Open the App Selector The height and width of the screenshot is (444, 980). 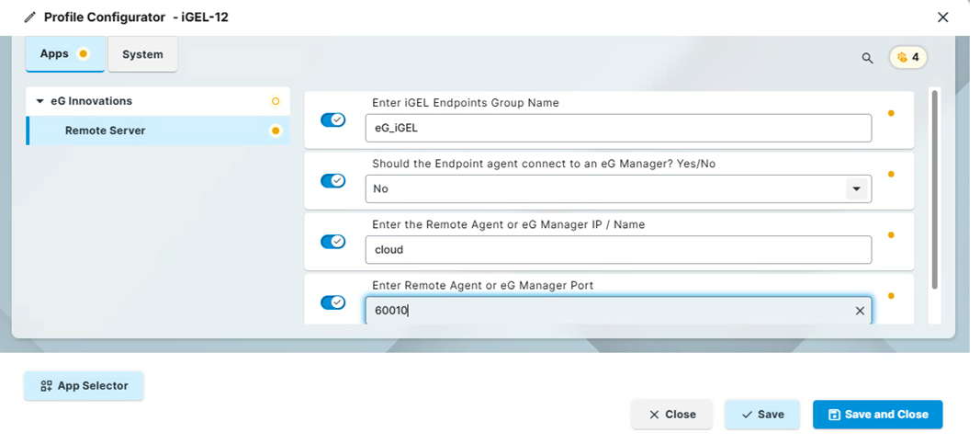(84, 386)
